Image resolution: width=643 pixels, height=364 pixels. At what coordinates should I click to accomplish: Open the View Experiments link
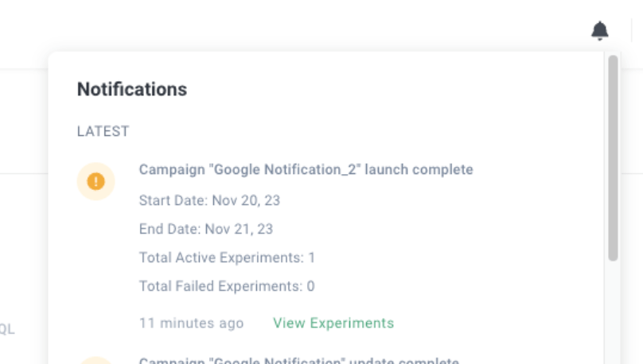(333, 323)
